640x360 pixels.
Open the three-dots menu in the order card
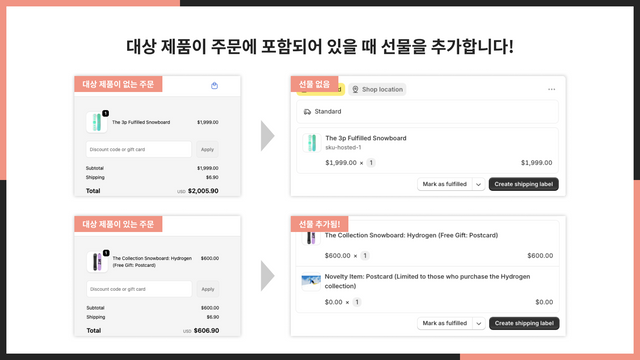pyautogui.click(x=551, y=89)
